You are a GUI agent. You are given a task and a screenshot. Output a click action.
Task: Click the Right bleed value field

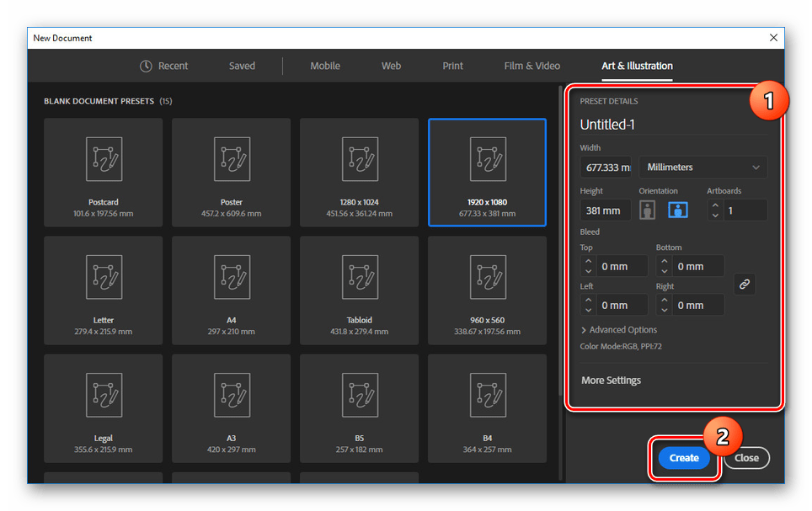(697, 305)
